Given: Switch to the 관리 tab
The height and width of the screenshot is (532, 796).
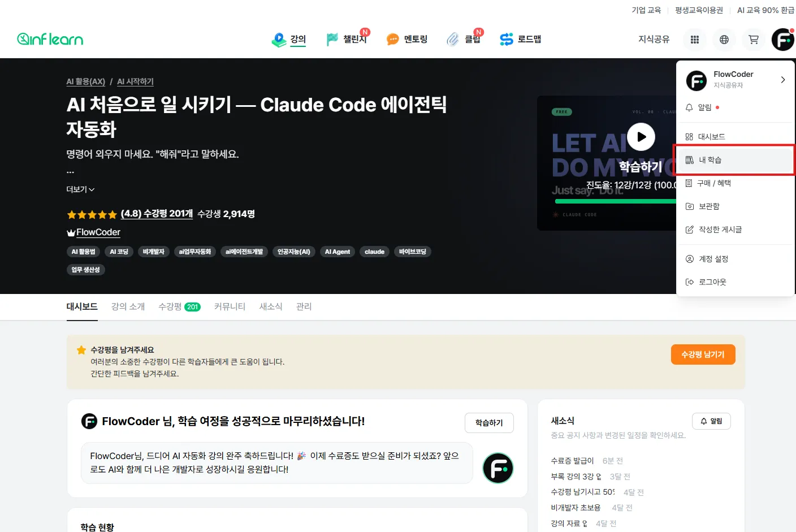Looking at the screenshot, I should point(304,306).
